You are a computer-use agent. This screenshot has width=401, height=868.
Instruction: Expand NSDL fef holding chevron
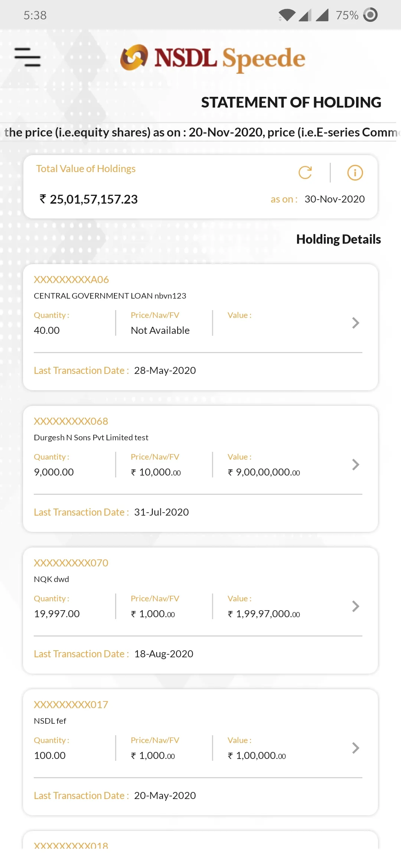coord(355,748)
